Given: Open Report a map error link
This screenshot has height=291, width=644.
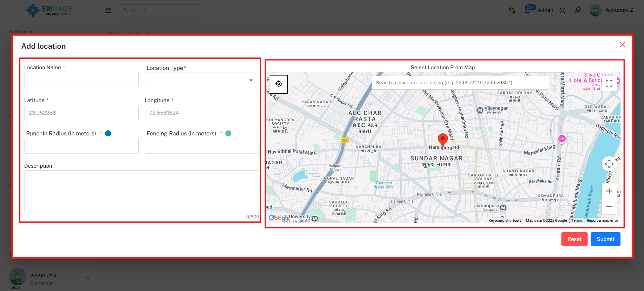Looking at the screenshot, I should 602,221.
